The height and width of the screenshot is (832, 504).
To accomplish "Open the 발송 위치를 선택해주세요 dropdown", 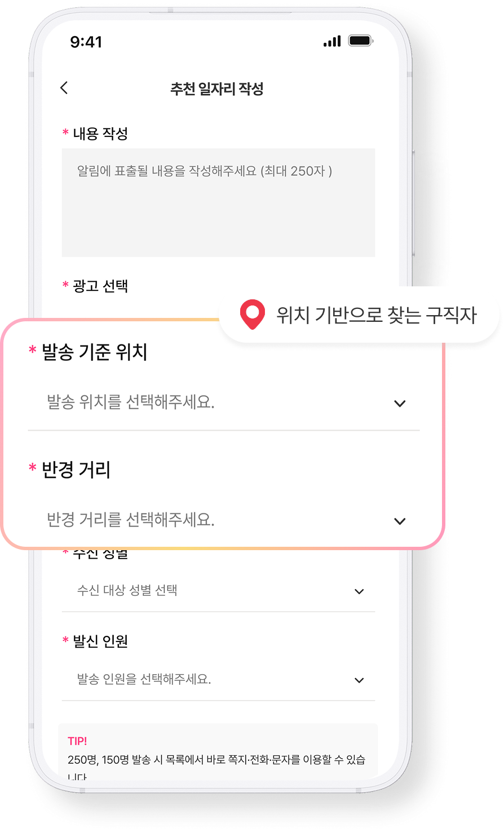I will pos(224,403).
